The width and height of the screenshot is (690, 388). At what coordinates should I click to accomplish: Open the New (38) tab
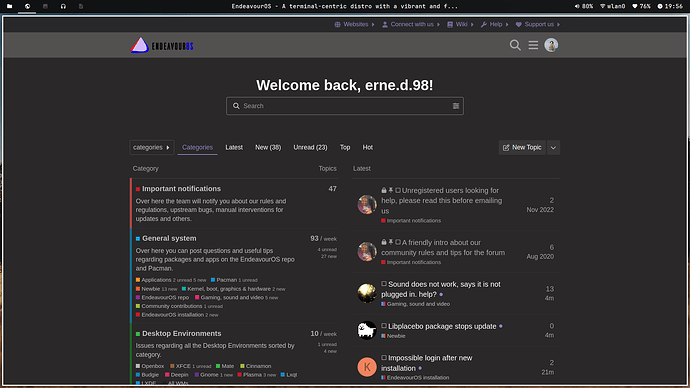(268, 147)
